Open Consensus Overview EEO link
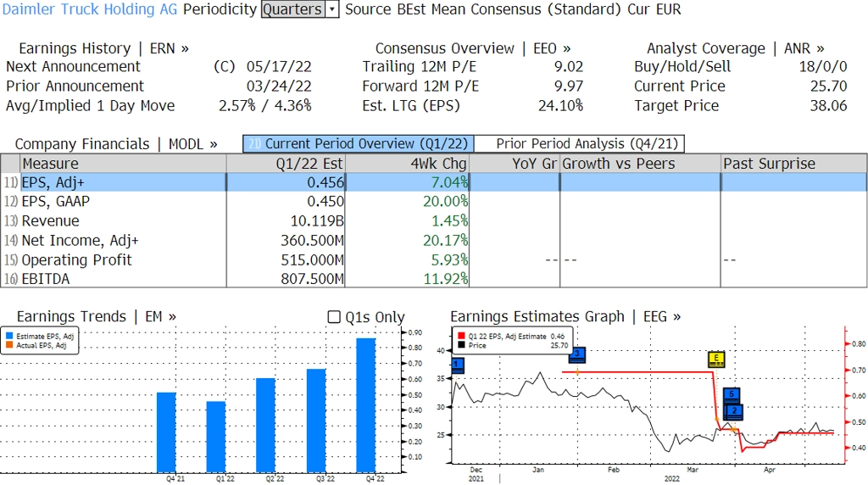 [x=473, y=48]
